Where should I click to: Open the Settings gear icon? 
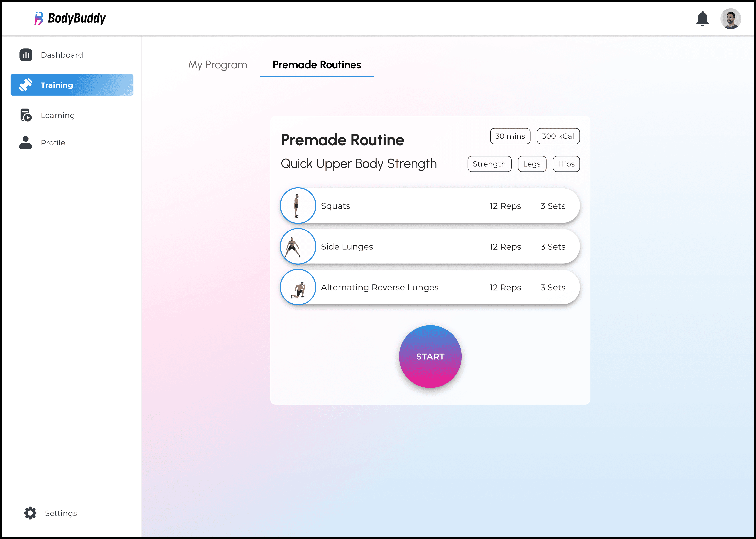tap(30, 513)
